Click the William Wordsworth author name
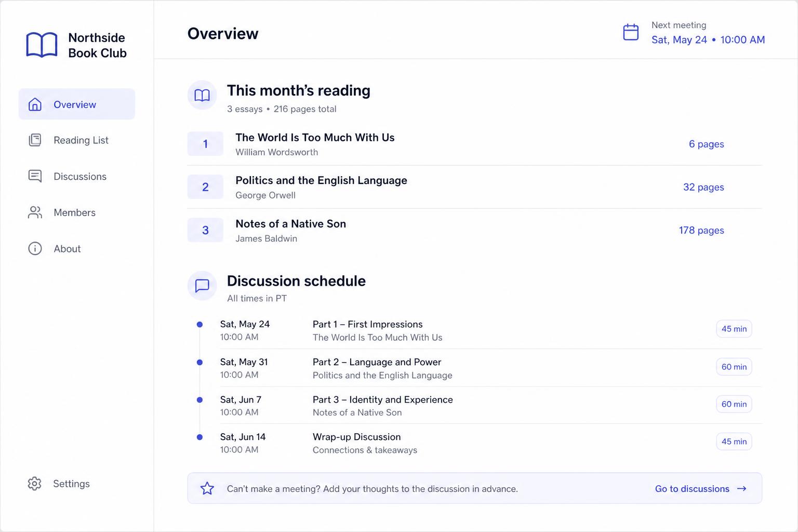Viewport: 798px width, 532px height. click(276, 152)
